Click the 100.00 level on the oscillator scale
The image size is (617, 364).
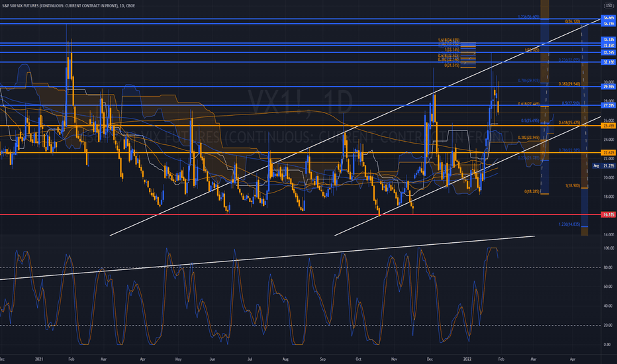tap(609, 248)
